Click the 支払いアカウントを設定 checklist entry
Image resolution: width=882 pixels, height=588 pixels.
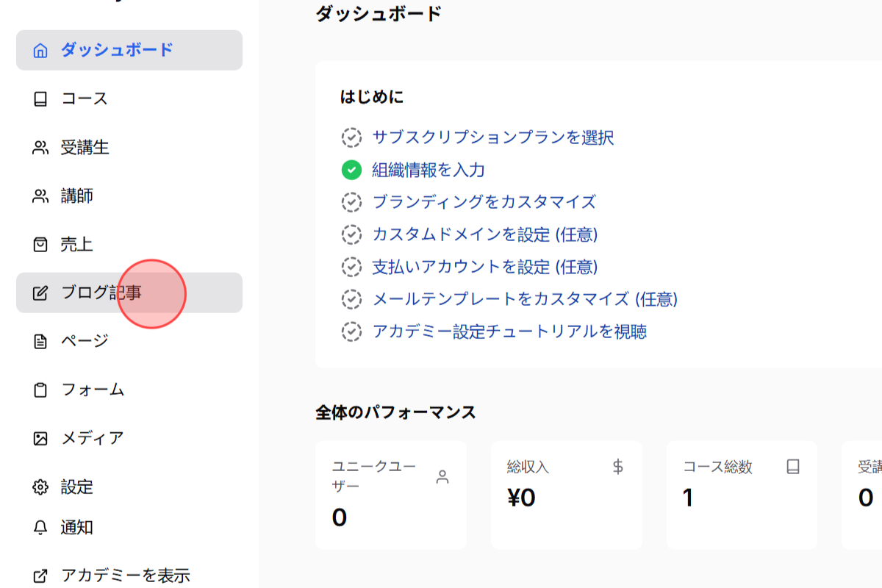485,267
